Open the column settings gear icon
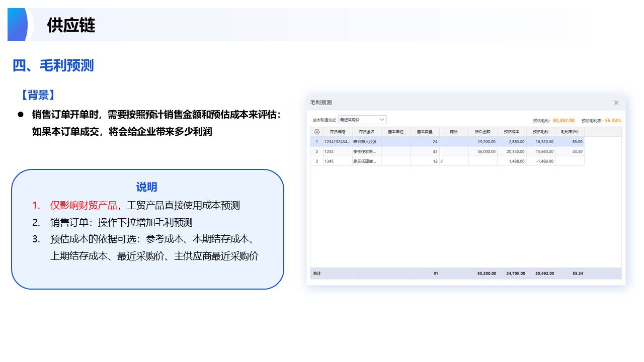 316,132
